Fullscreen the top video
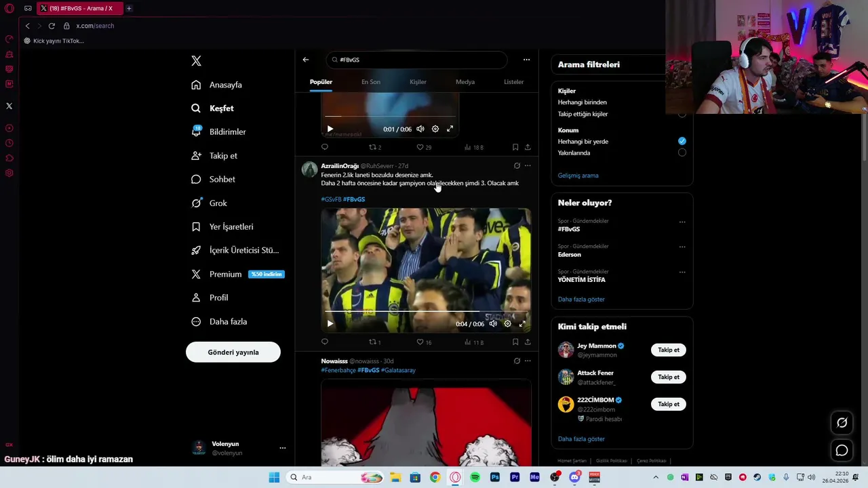Viewport: 868px width, 488px height. 450,129
